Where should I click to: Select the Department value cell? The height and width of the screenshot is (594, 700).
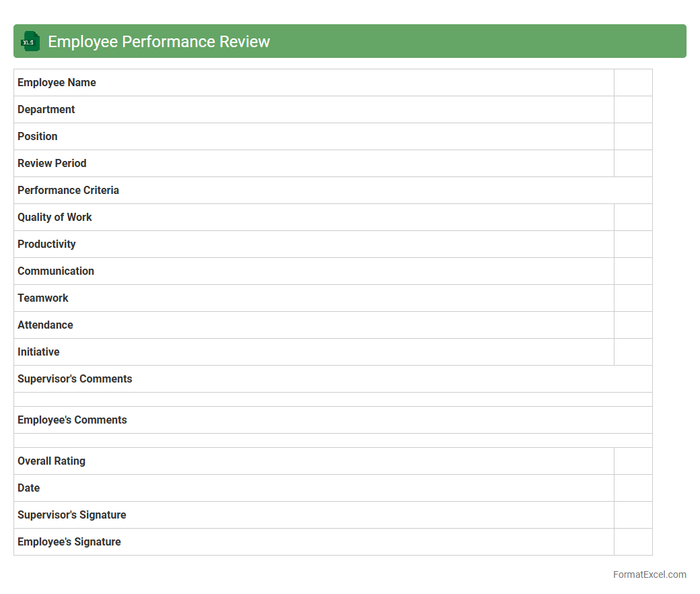(633, 110)
